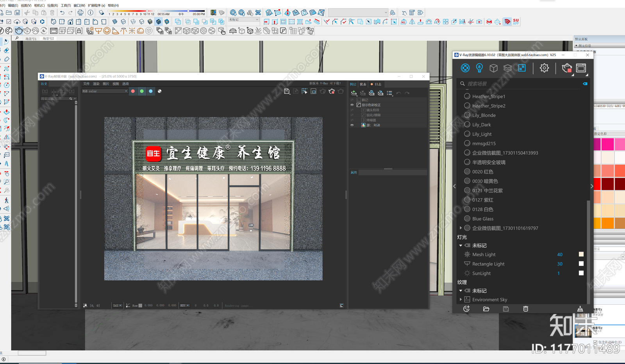This screenshot has height=364, width=625.
Task: Click open folder import icon at Asset Editor bottom
Action: (486, 309)
